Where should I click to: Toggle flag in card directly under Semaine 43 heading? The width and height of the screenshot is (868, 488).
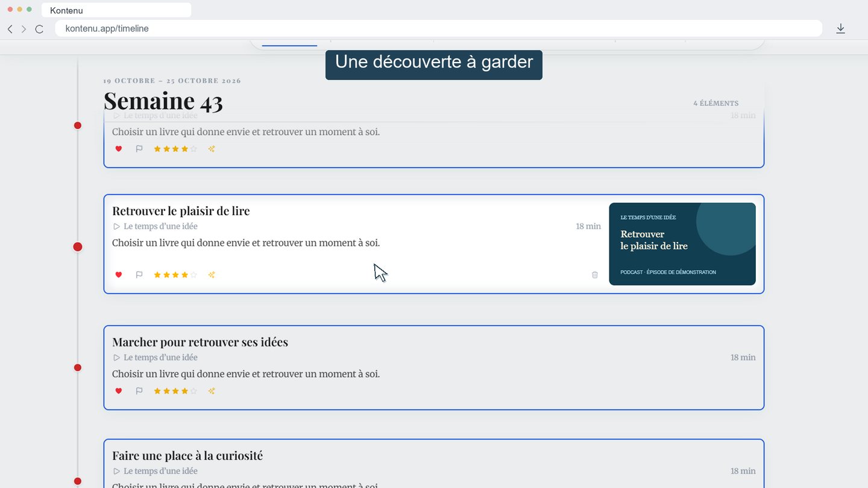139,149
